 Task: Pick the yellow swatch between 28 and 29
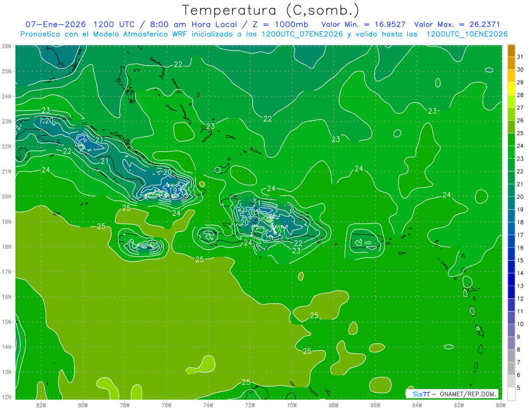point(511,89)
